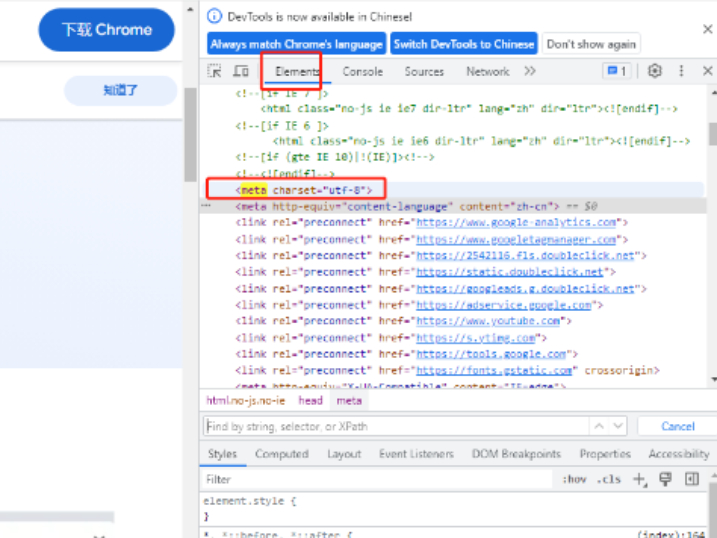
Task: Switch to the Properties tab
Action: (605, 454)
